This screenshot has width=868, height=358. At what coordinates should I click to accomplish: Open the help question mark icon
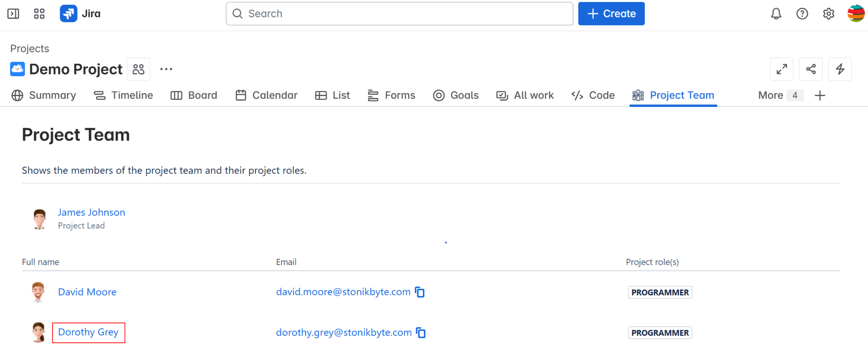point(802,14)
